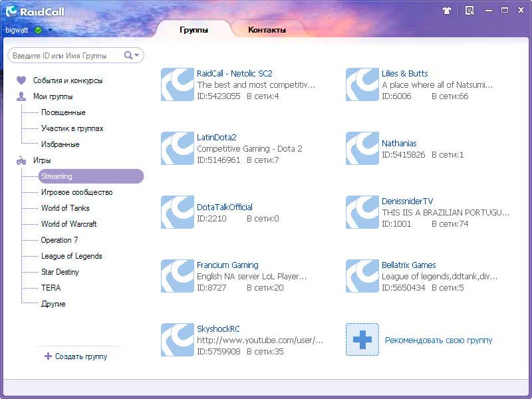Click 'Competitive Gaming - Dota 2' description
Viewport: 532px width, 399px height.
pyautogui.click(x=249, y=148)
